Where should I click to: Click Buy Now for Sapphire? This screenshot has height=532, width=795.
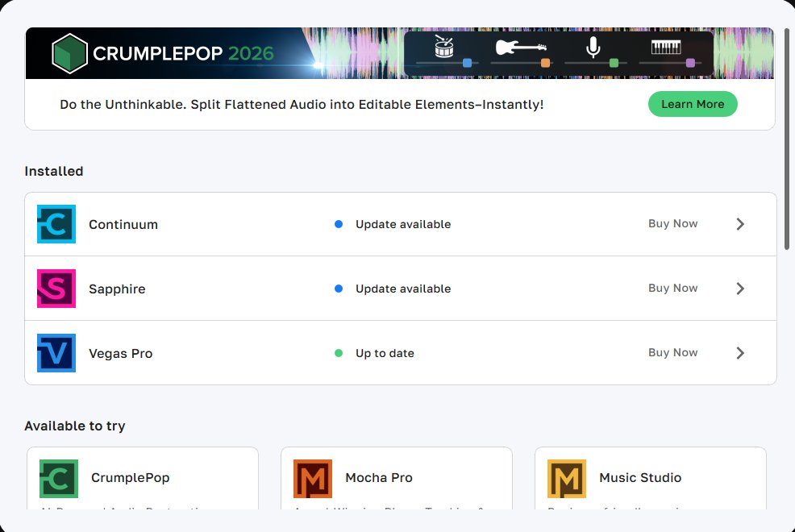(x=672, y=288)
